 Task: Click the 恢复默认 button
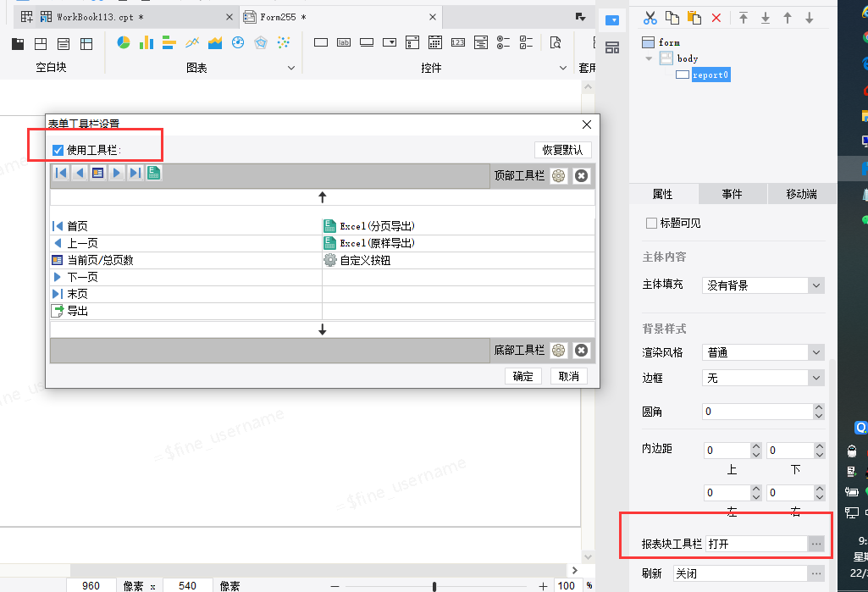[562, 150]
